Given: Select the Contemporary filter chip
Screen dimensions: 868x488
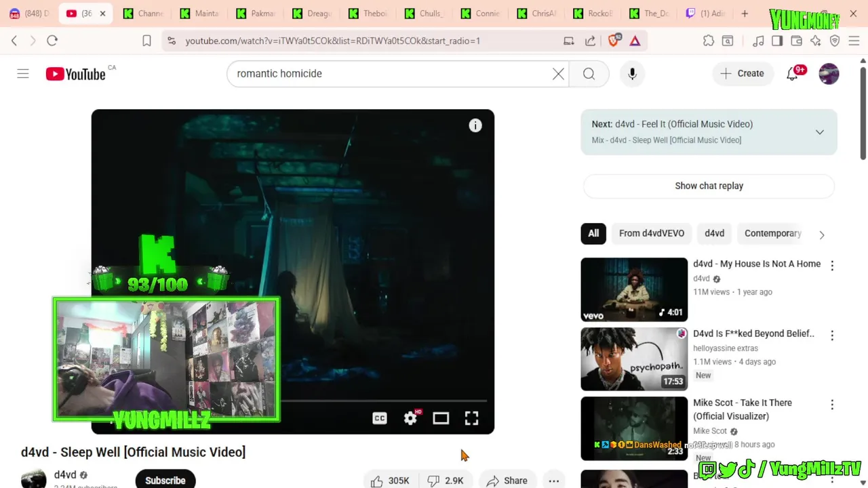Looking at the screenshot, I should [772, 233].
